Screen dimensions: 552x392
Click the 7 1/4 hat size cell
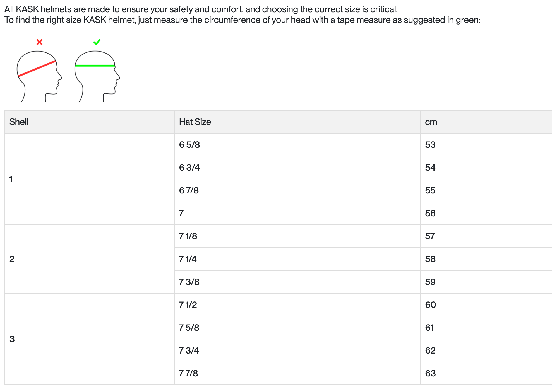[x=188, y=259]
